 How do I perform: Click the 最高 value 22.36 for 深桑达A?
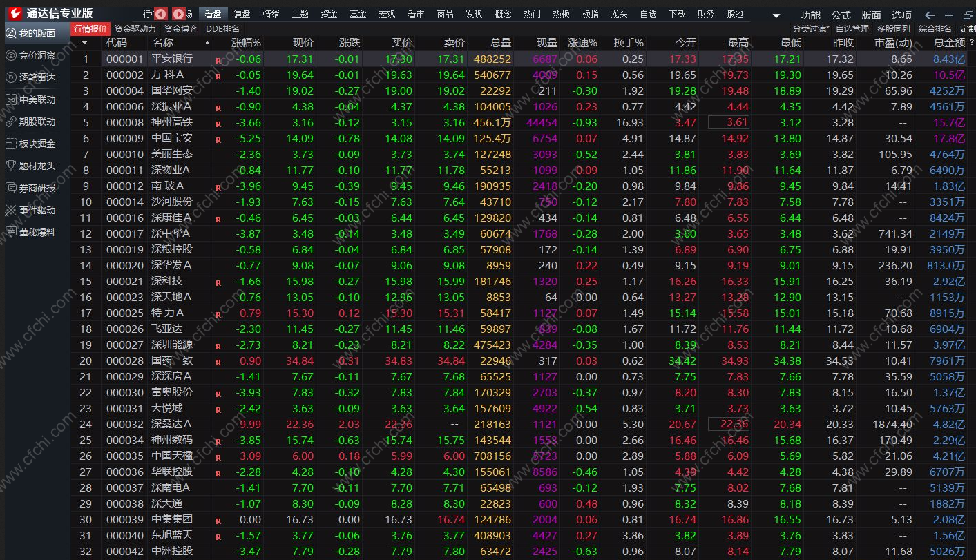pyautogui.click(x=729, y=425)
